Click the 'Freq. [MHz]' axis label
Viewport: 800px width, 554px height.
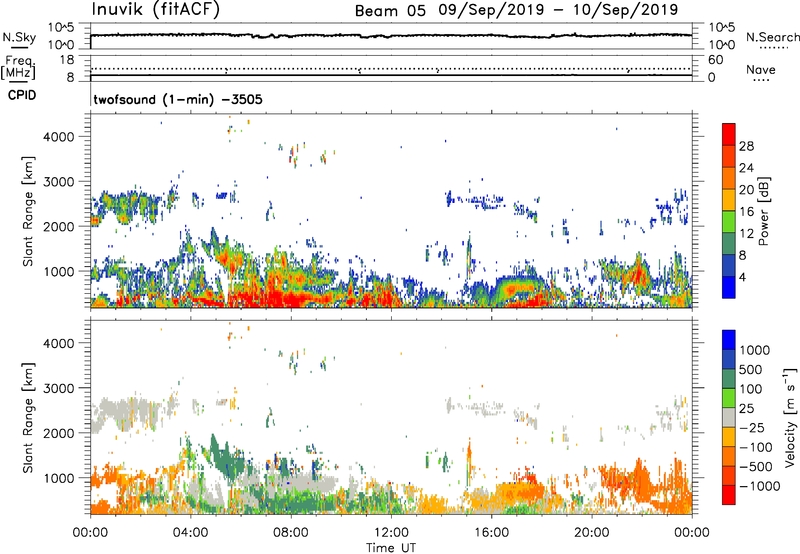[18, 67]
